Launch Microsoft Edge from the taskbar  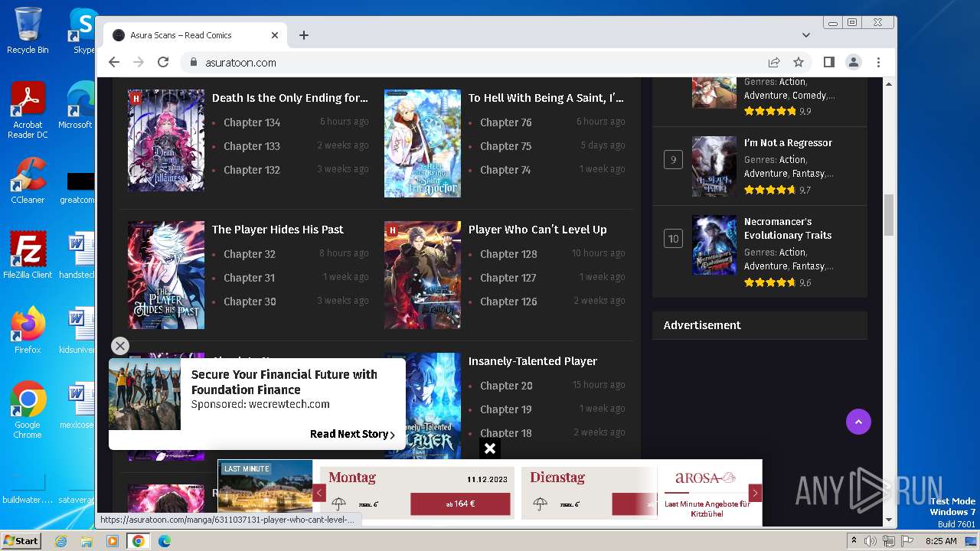point(165,541)
